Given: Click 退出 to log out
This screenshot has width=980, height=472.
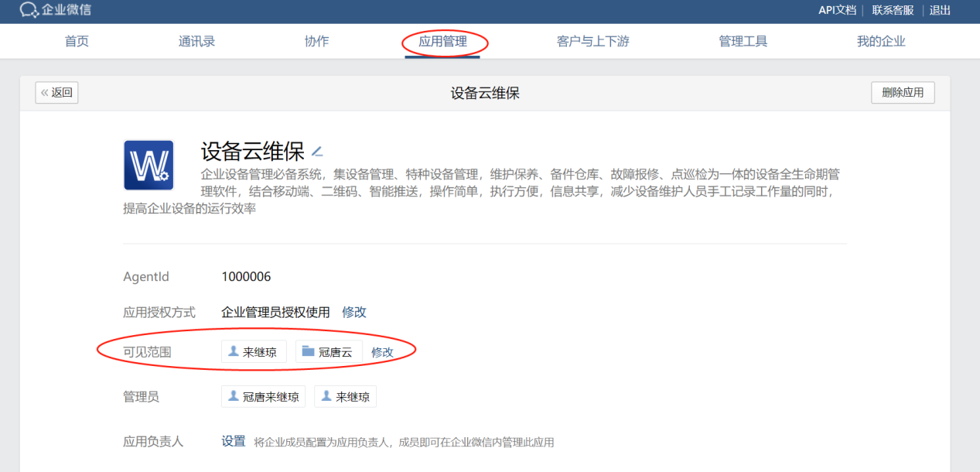Looking at the screenshot, I should click(940, 10).
